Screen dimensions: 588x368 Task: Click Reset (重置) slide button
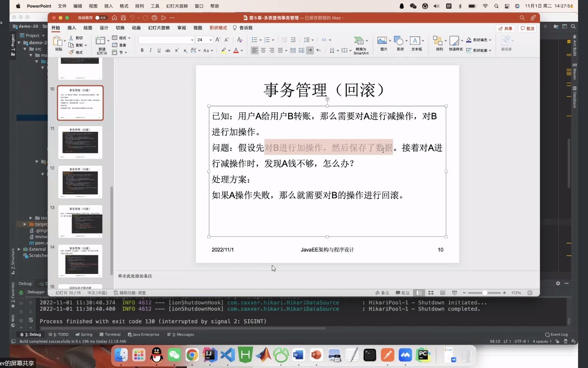[119, 45]
